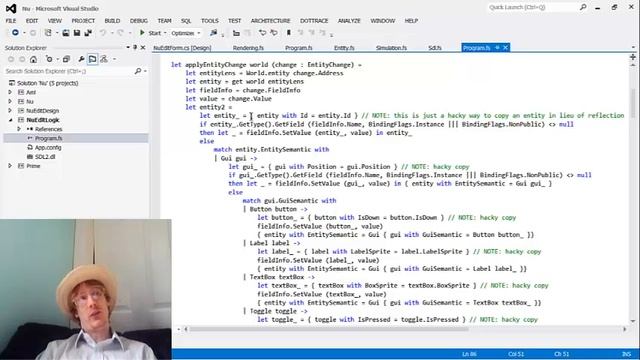This screenshot has height=360, width=640.
Task: Open the EDIT menu
Action: click(x=32, y=21)
